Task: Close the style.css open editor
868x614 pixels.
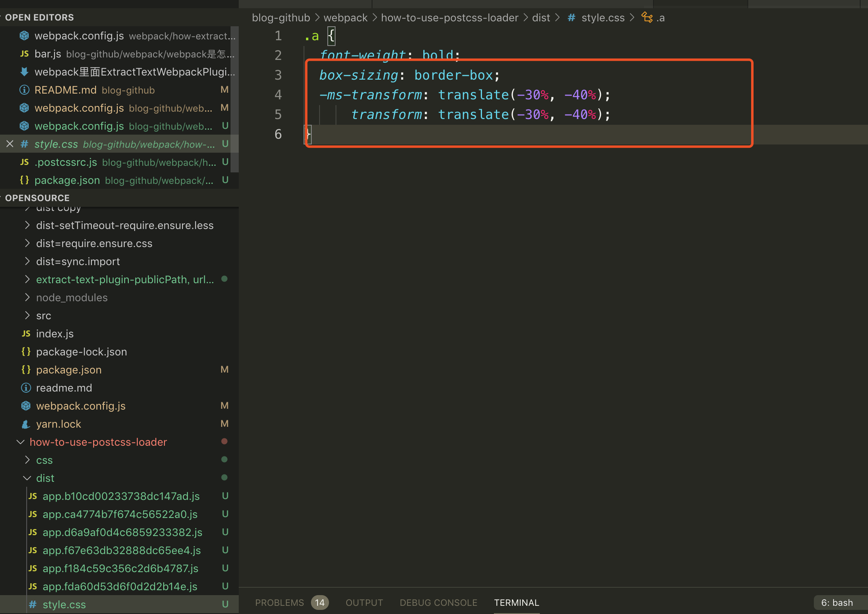Action: pos(10,144)
